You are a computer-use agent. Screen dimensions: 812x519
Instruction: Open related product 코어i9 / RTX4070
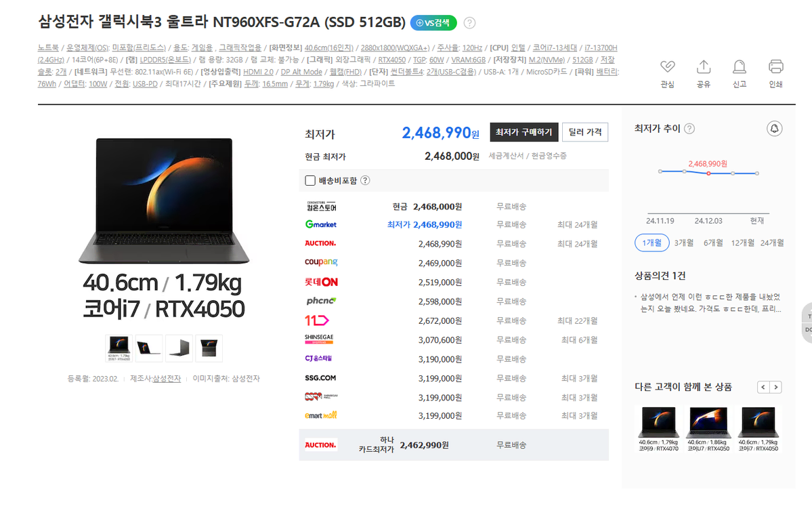[659, 429]
